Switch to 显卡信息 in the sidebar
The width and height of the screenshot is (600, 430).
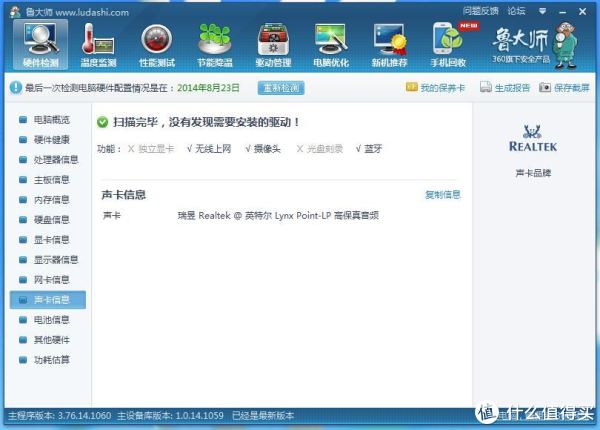tap(51, 239)
